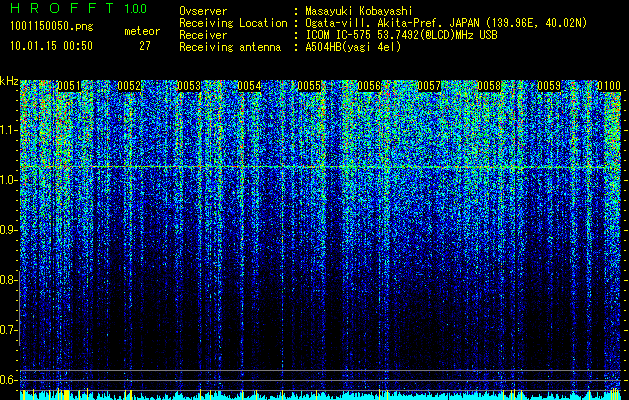The height and width of the screenshot is (400, 629).
Task: Select the HROFFT 1.0.0 title text
Action: click(x=79, y=8)
